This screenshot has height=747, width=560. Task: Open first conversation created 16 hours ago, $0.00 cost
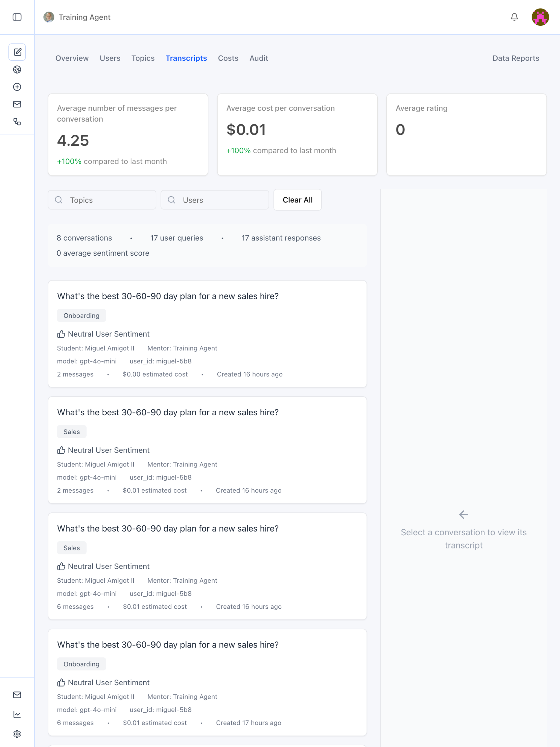[207, 334]
